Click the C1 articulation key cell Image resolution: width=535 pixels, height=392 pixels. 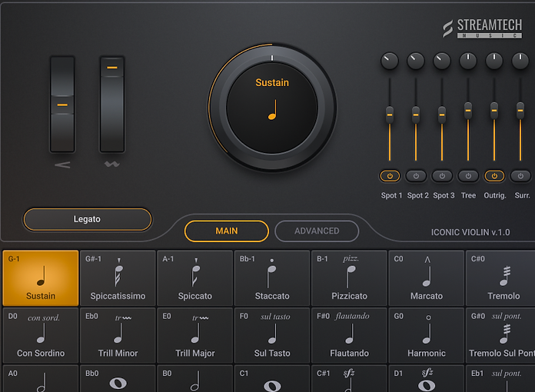[272, 378]
